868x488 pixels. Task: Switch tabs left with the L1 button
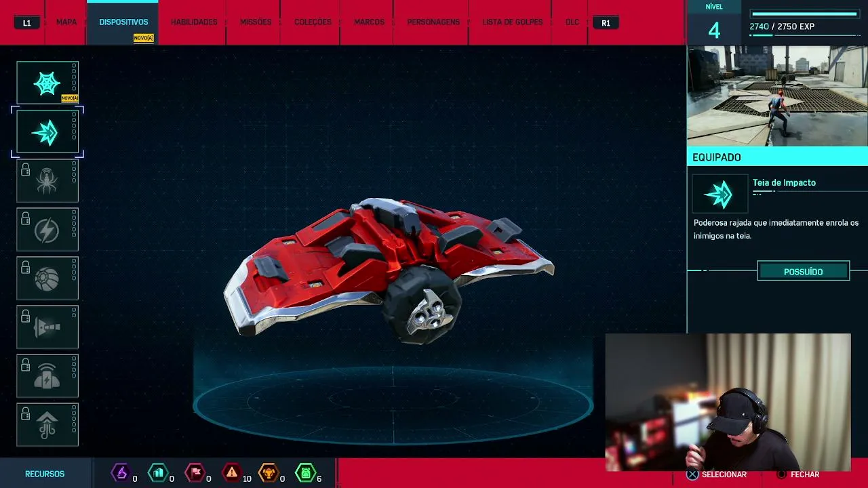click(x=27, y=22)
